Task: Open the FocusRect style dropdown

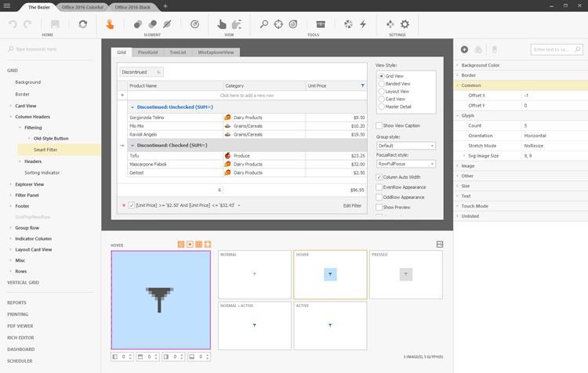Action: 405,165
